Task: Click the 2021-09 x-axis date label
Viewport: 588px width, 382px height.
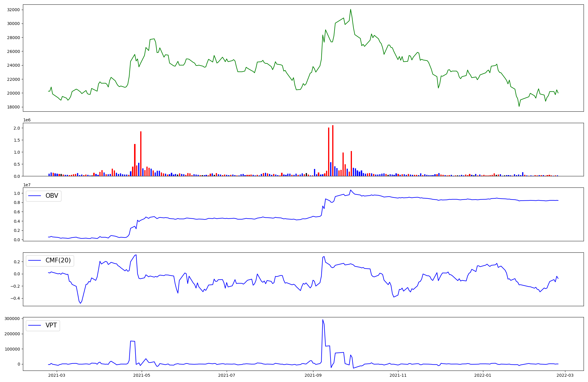Action: [x=313, y=375]
